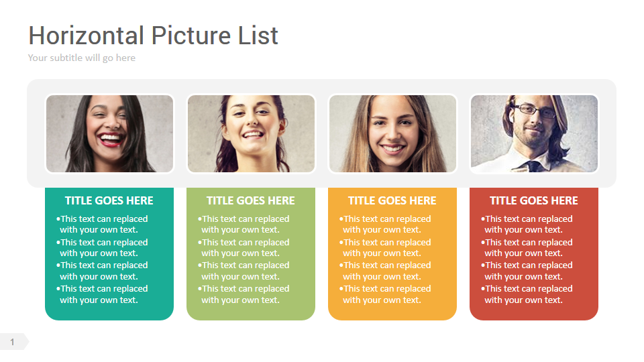Click the third smiling blonde woman photo
The image size is (644, 362).
[392, 133]
